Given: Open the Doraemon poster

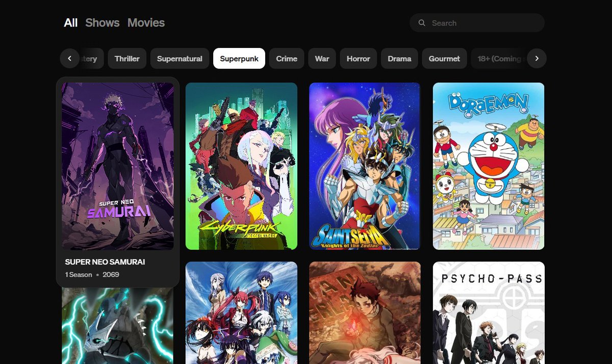Looking at the screenshot, I should 489,166.
